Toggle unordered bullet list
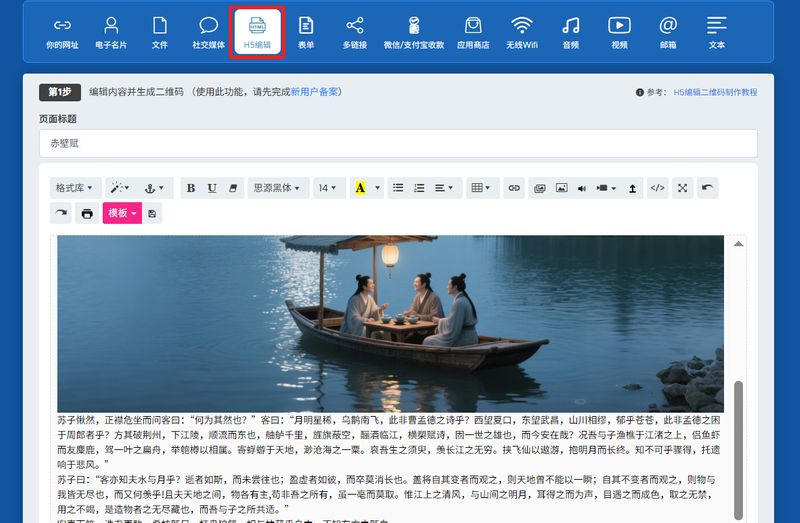The image size is (800, 523). pos(398,188)
